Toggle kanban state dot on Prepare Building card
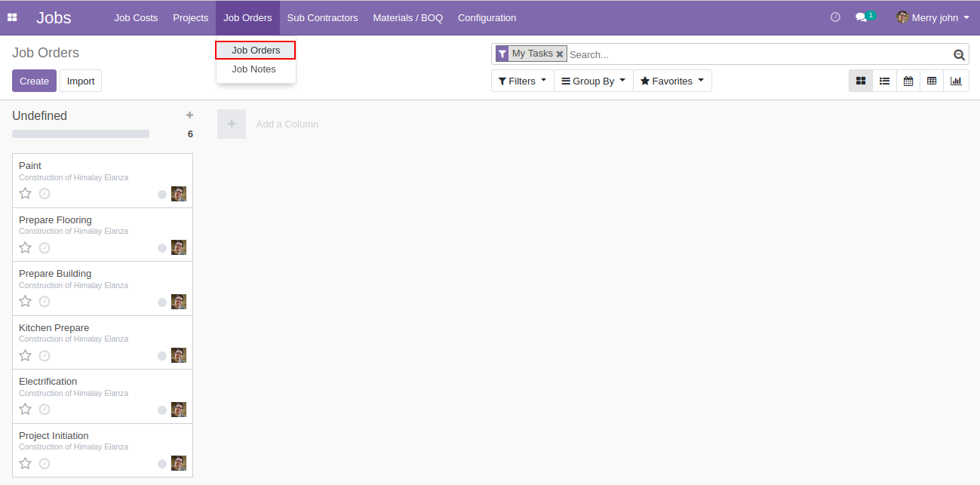The height and width of the screenshot is (485, 980). tap(162, 302)
